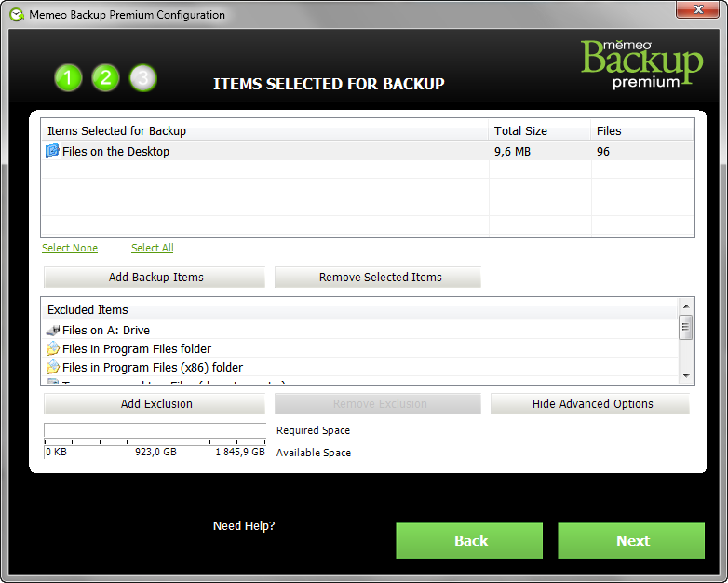Click the Memeo Backup premium logo
The image size is (728, 583).
click(641, 64)
